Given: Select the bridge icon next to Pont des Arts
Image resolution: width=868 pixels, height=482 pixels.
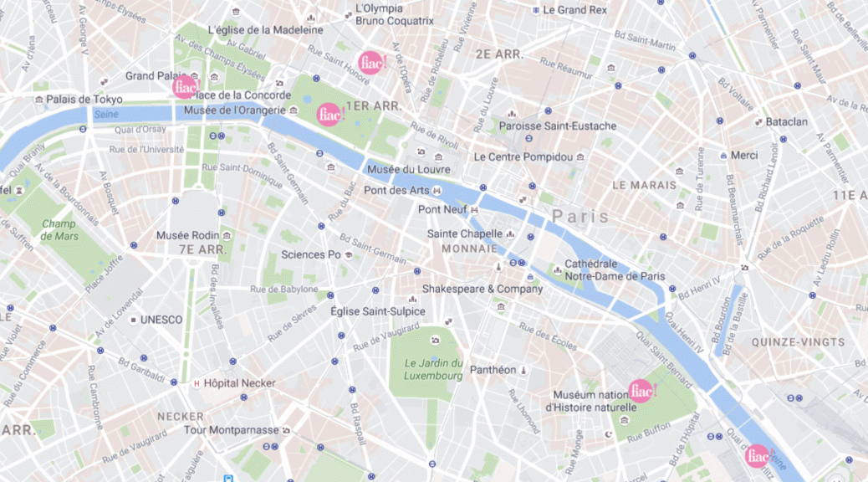Looking at the screenshot, I should tap(437, 191).
